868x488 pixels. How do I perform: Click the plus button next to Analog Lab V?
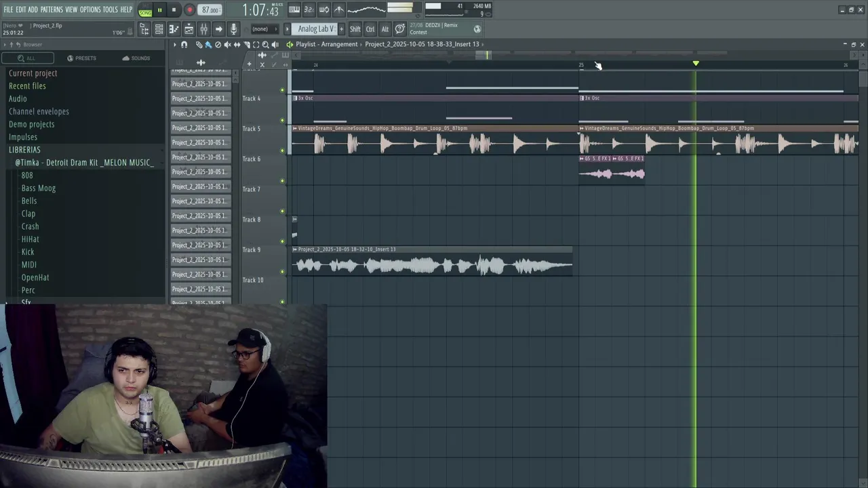(341, 29)
